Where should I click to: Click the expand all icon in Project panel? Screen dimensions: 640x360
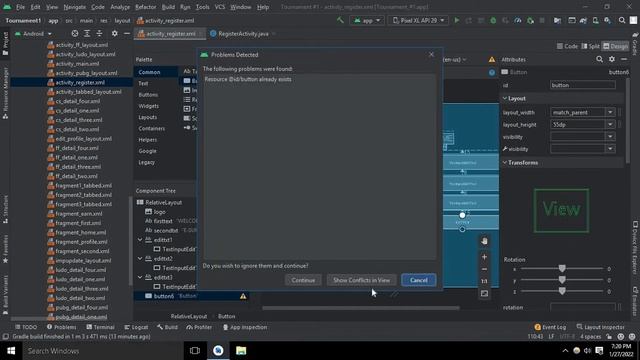[87, 34]
